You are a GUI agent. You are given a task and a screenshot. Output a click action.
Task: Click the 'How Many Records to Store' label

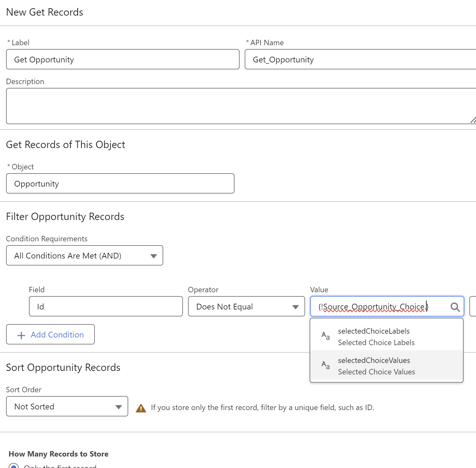(59, 454)
